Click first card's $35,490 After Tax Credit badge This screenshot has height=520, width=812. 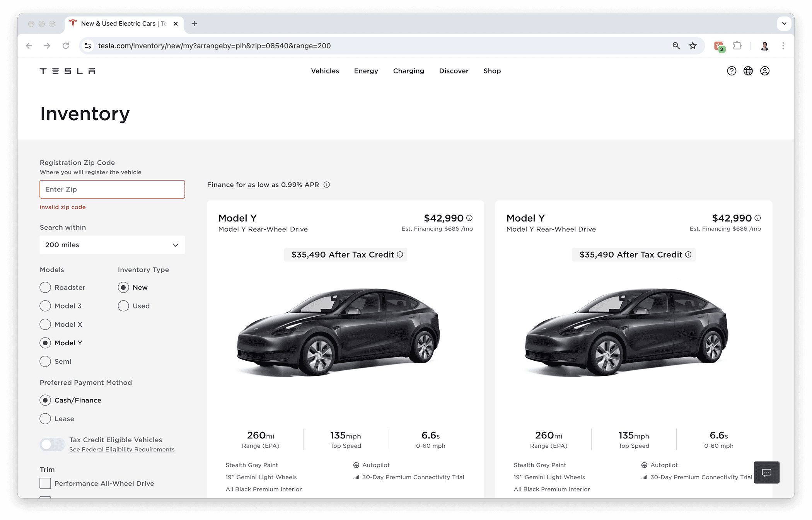345,254
